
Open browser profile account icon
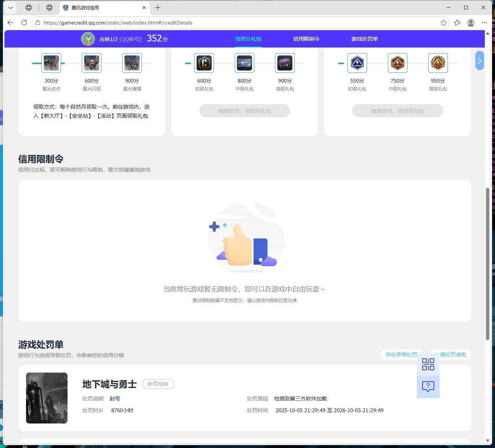(471, 23)
